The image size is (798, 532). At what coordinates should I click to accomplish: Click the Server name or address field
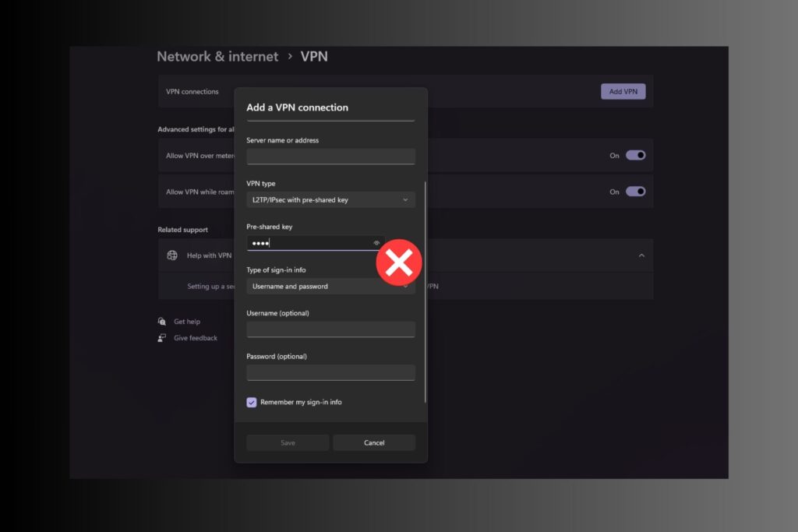pyautogui.click(x=330, y=156)
